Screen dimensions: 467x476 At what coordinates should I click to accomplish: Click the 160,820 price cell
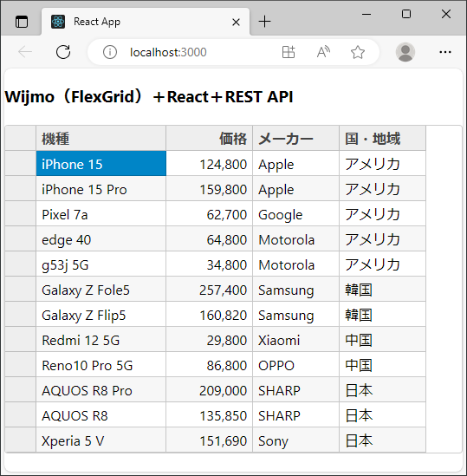pyautogui.click(x=210, y=315)
